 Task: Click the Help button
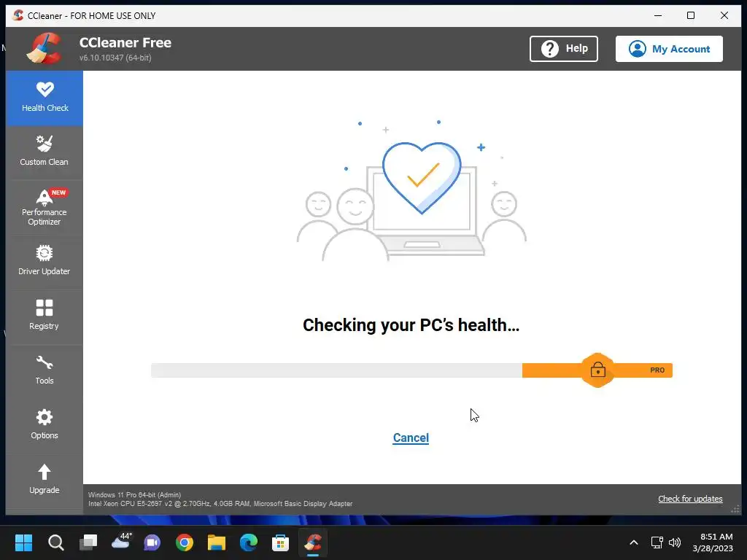pos(564,49)
